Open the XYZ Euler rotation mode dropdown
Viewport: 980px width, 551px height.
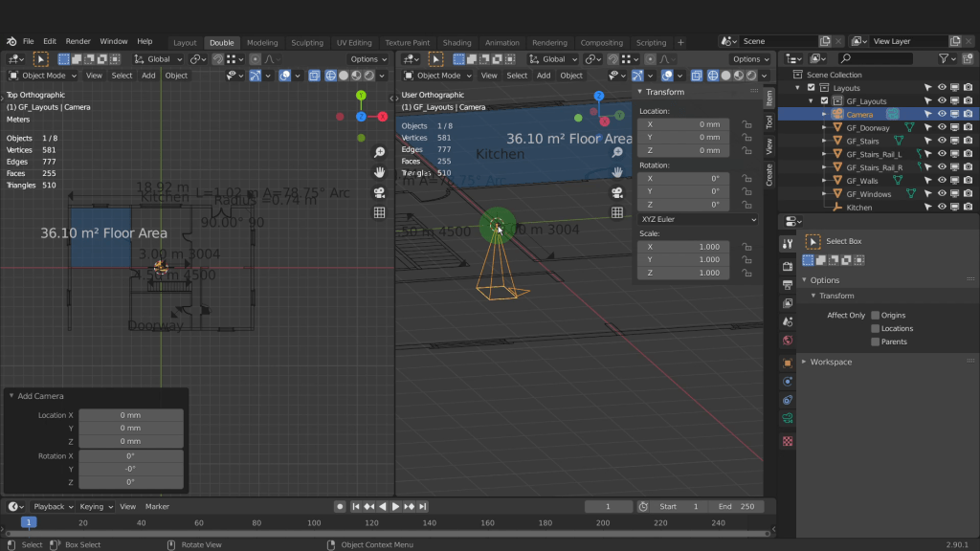pyautogui.click(x=698, y=219)
